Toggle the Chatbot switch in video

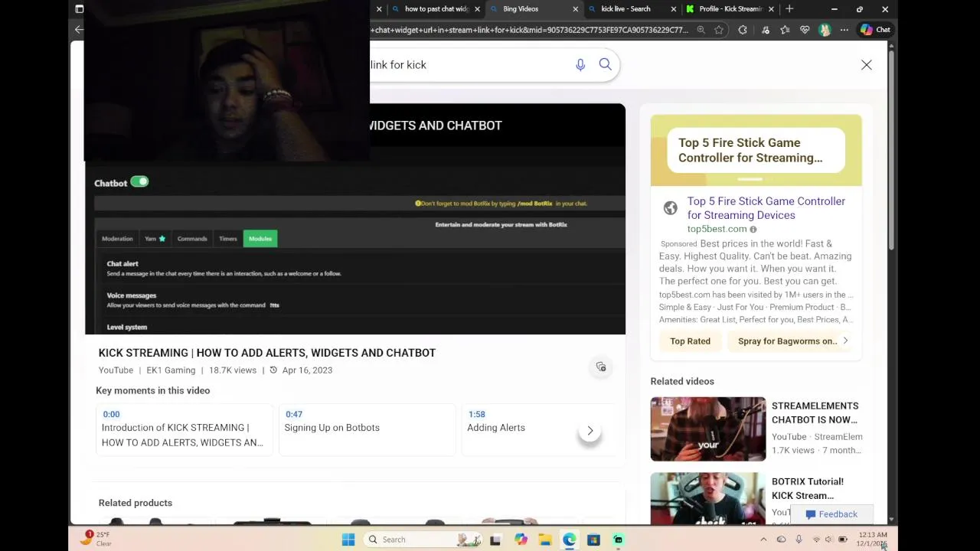[x=139, y=182]
